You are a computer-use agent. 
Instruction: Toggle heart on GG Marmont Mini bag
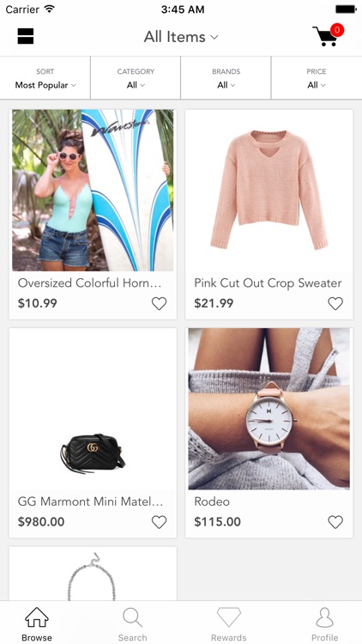coord(160,522)
